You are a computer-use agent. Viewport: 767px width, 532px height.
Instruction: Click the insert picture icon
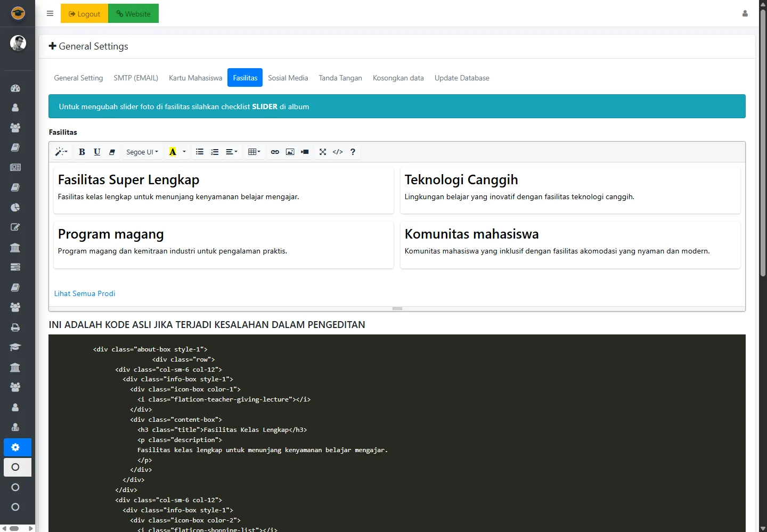pyautogui.click(x=290, y=152)
